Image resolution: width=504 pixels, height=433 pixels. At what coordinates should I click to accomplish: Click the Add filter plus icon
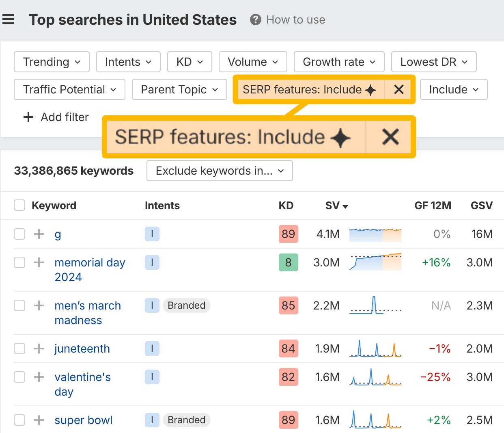pos(28,117)
